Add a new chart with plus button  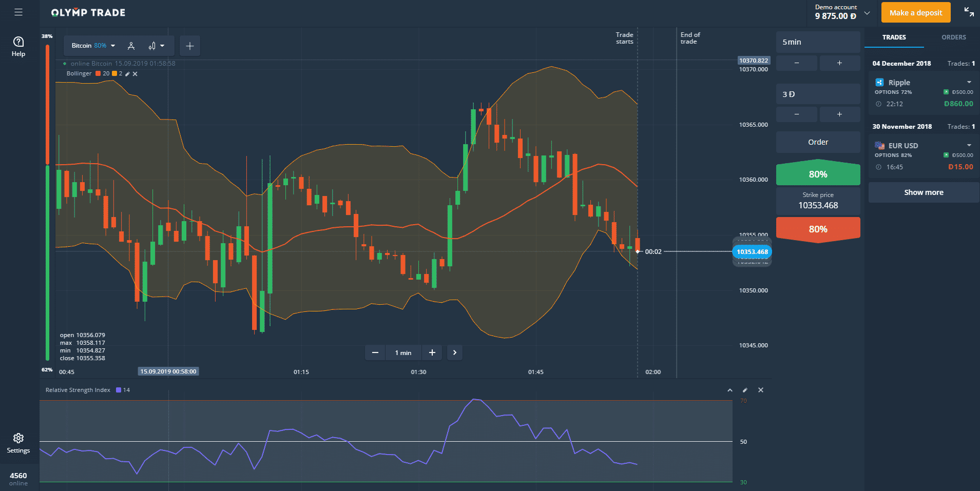point(190,46)
